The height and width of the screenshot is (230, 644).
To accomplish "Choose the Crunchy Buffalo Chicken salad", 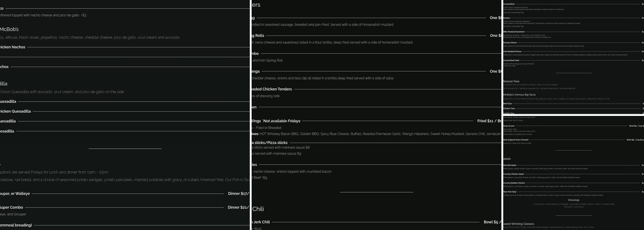I will pyautogui.click(x=514, y=183).
